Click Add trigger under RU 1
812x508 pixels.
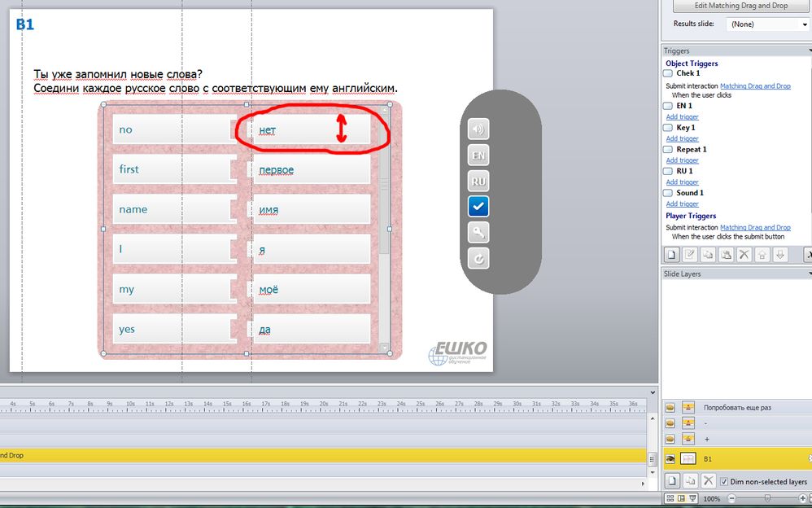[x=682, y=182]
